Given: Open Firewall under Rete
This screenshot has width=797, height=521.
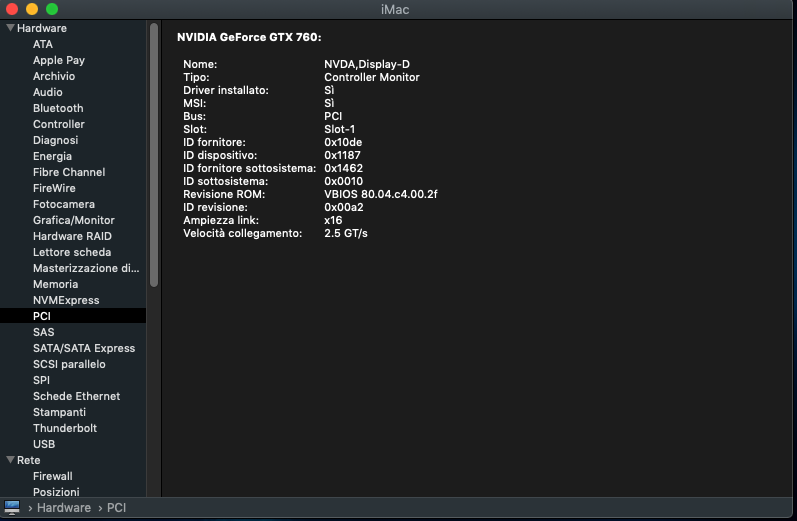Looking at the screenshot, I should (52, 476).
